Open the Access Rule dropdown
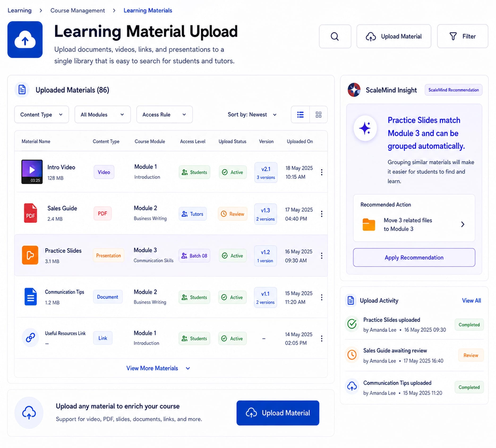The height and width of the screenshot is (448, 496). (x=164, y=114)
